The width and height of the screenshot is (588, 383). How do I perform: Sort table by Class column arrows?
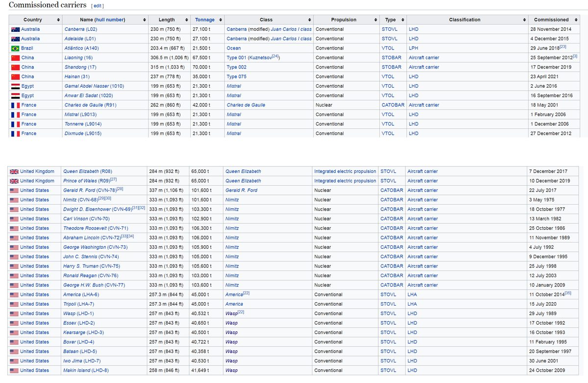[310, 20]
